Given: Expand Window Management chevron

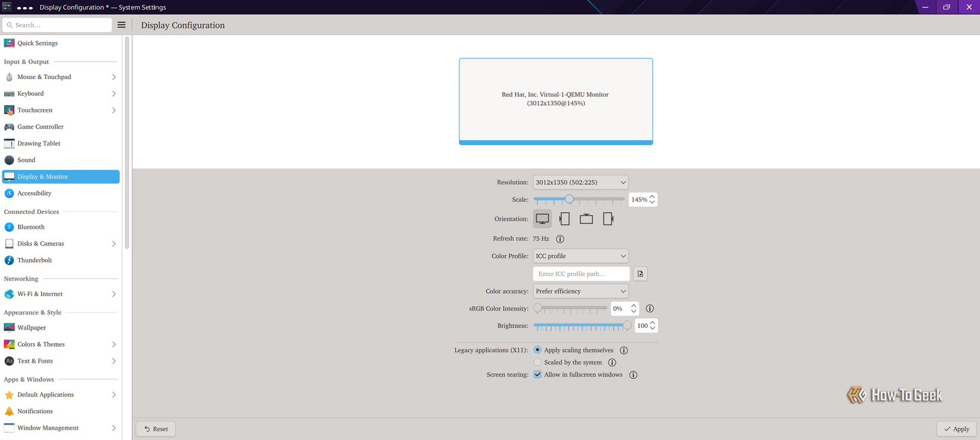Looking at the screenshot, I should [x=114, y=428].
